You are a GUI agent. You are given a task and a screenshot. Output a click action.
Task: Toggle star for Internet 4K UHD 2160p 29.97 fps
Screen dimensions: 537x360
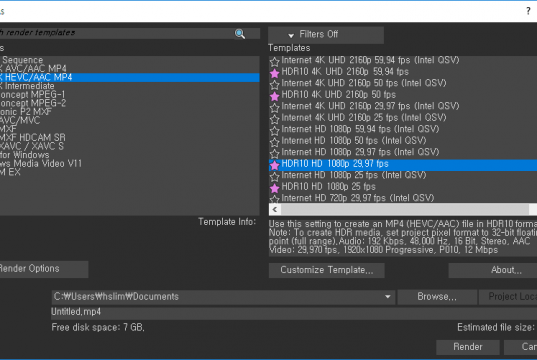[274, 108]
